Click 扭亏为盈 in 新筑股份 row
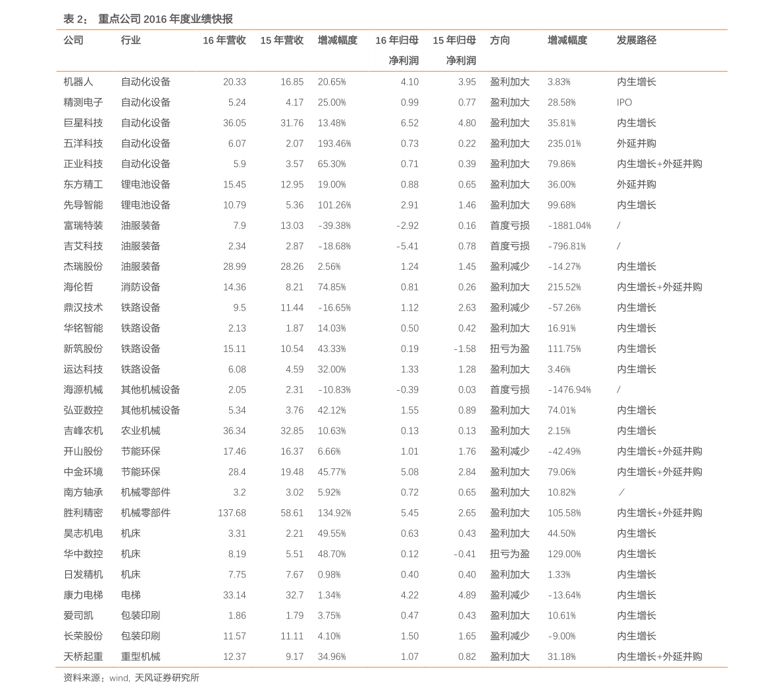The width and height of the screenshot is (784, 696). pyautogui.click(x=510, y=349)
